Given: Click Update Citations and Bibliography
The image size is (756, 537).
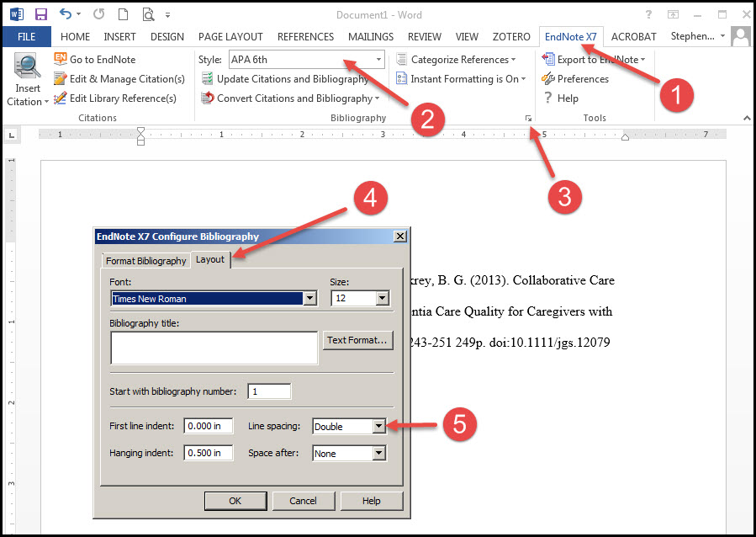Looking at the screenshot, I should coord(285,78).
